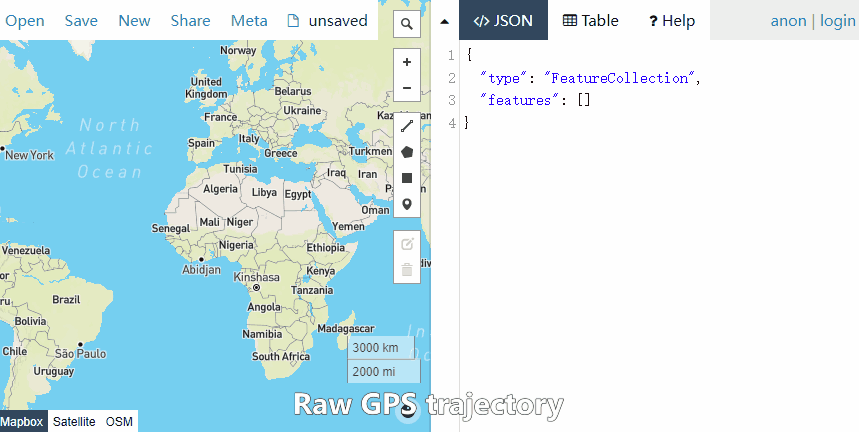
Task: Click the edit layers icon
Action: 406,244
